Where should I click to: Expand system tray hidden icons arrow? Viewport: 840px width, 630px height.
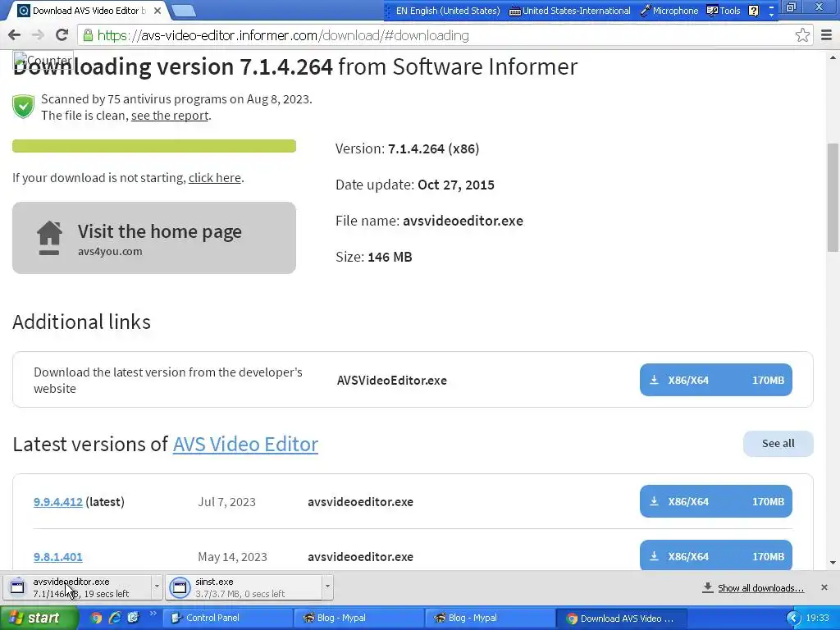[793, 619]
